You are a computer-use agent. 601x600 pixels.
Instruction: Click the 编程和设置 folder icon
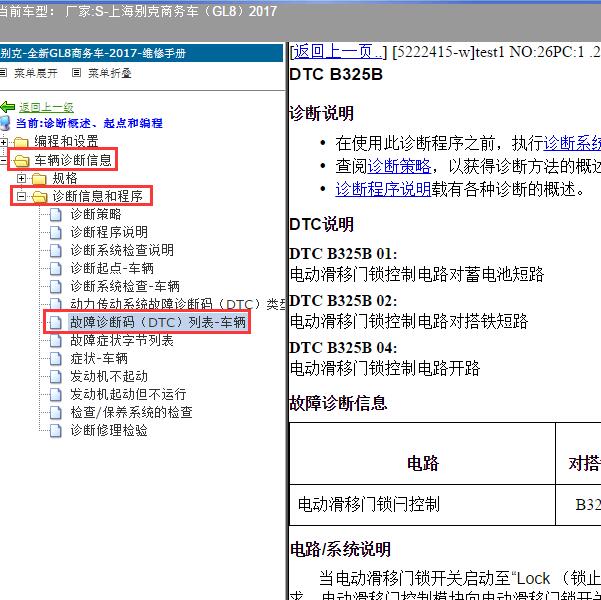pos(21,143)
